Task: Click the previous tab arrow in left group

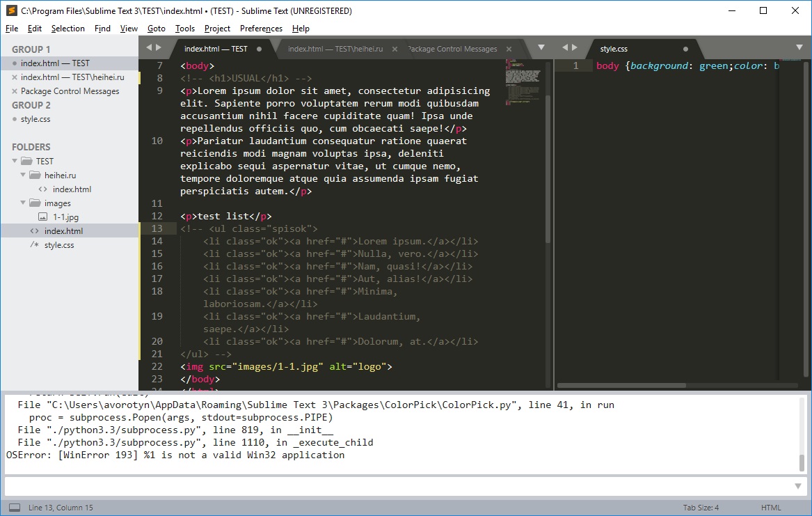Action: coord(149,47)
